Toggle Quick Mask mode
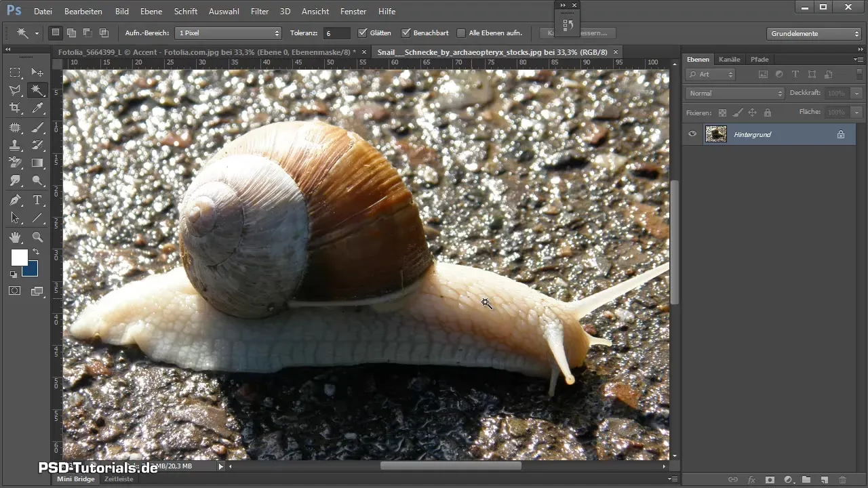This screenshot has height=488, width=868. [x=15, y=291]
